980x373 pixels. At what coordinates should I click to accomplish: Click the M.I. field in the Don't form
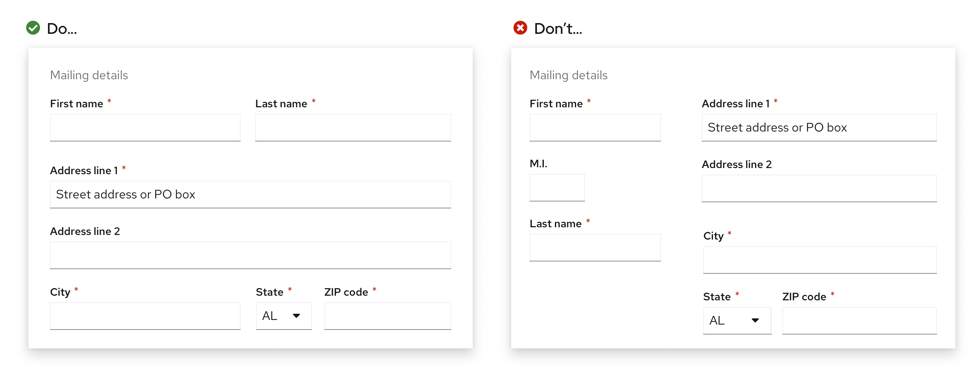[x=557, y=188]
